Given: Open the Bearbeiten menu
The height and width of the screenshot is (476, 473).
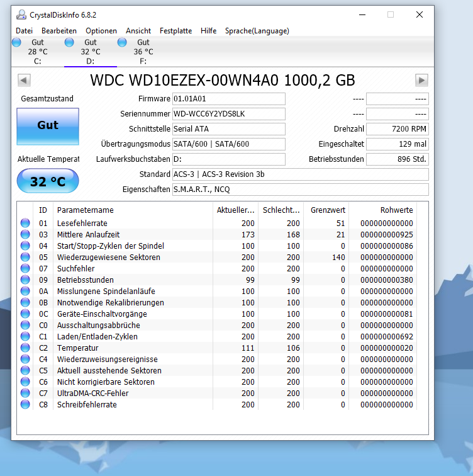Looking at the screenshot, I should point(59,31).
